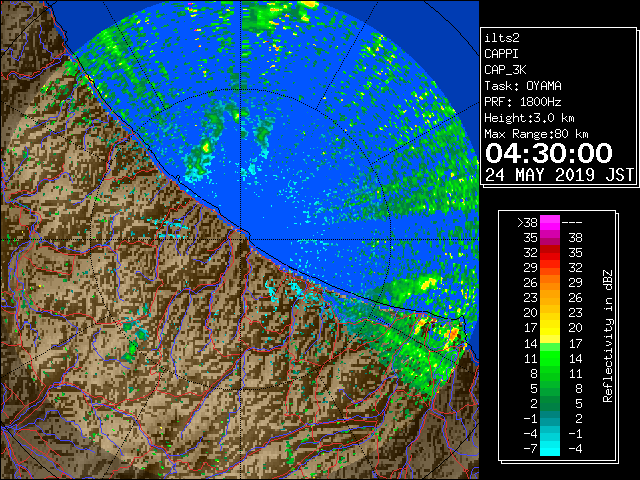Click the 'ilts2' label in info box
This screenshot has width=640, height=480.
click(502, 38)
